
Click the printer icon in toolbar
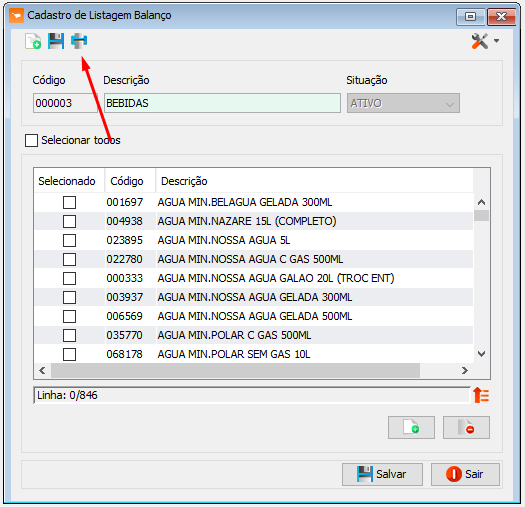[79, 41]
